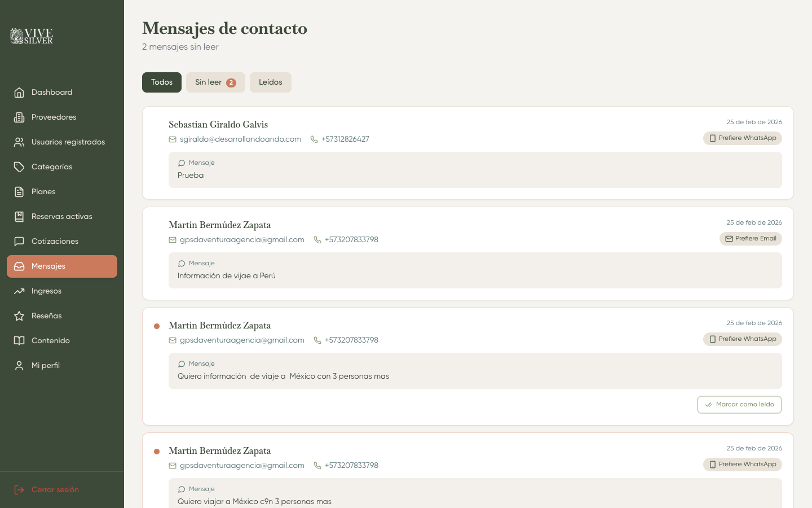Viewport: 812px width, 508px height.
Task: Open Reseñas using the star icon
Action: (x=20, y=316)
